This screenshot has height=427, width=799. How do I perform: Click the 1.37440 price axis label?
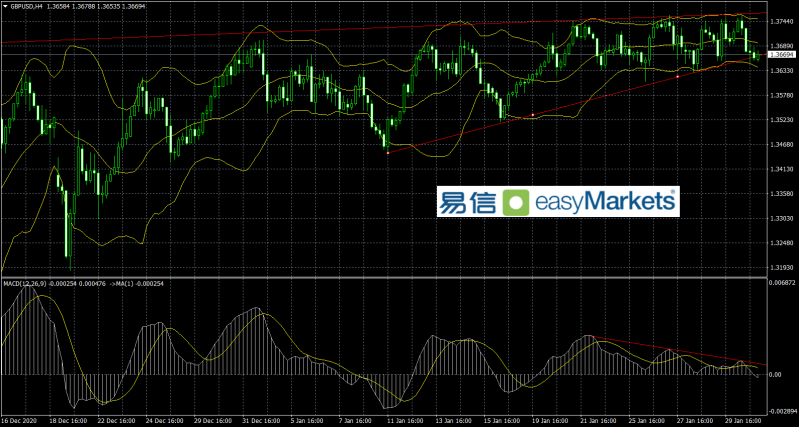pyautogui.click(x=782, y=21)
